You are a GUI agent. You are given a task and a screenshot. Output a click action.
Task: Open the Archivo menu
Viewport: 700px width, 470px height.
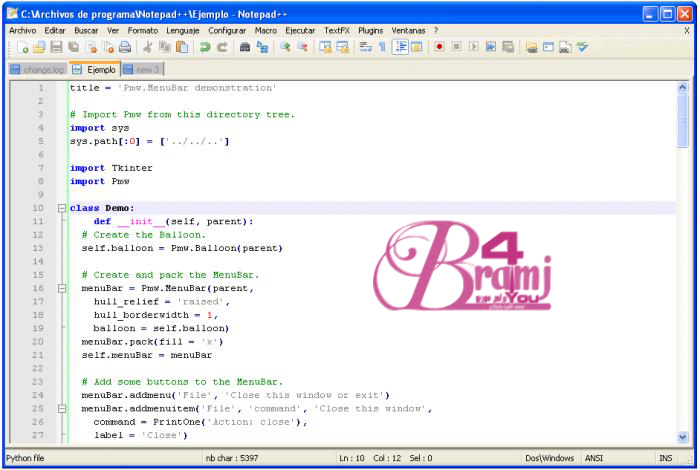(x=22, y=30)
